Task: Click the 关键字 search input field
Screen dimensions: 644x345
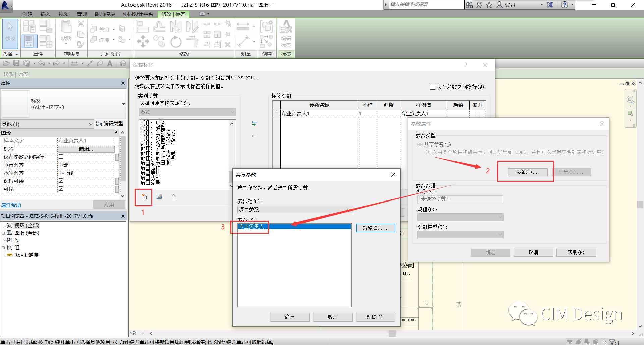Action: click(x=426, y=5)
